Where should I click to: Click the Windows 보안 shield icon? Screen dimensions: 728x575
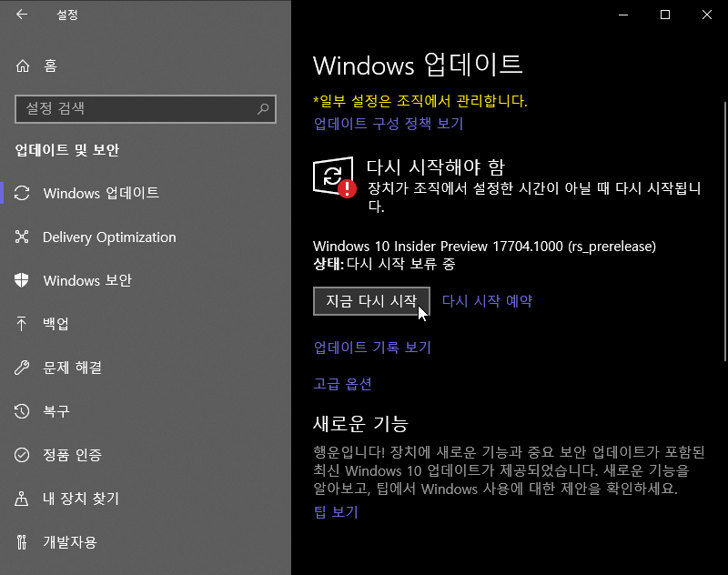(x=21, y=280)
